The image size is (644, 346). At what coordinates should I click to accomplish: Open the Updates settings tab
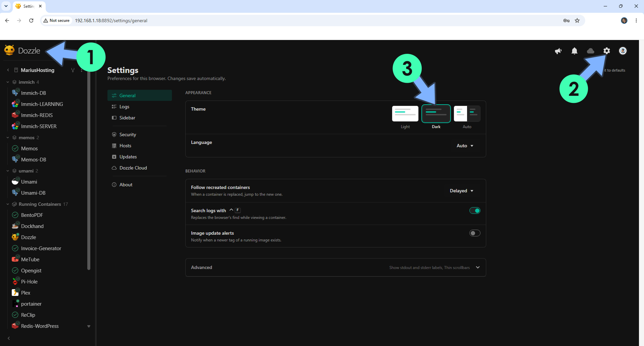(140, 157)
